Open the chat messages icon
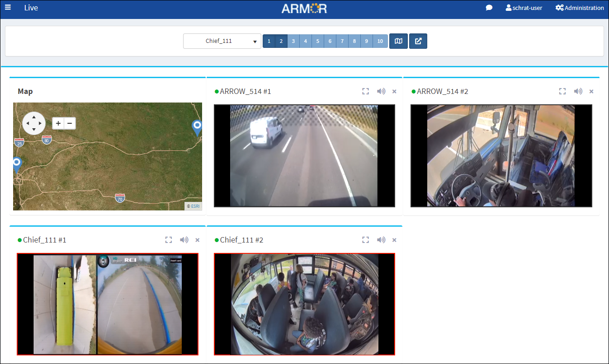The width and height of the screenshot is (609, 364). pos(489,8)
